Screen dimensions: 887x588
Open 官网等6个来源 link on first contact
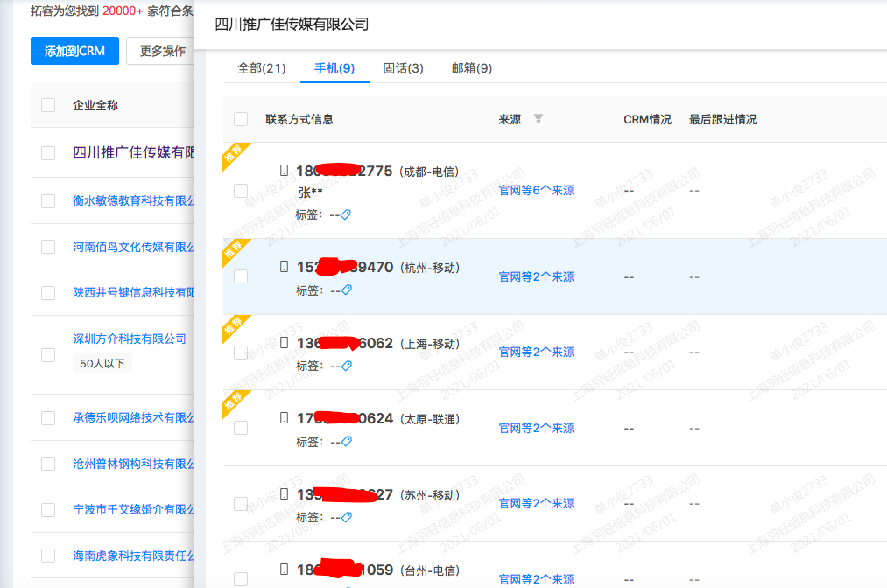point(535,189)
